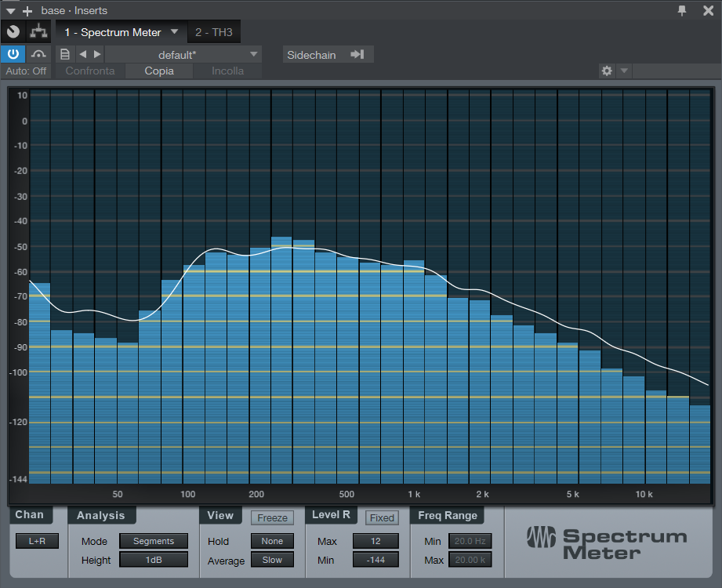The width and height of the screenshot is (722, 588).
Task: Click the Level Max value field
Action: pos(376,541)
